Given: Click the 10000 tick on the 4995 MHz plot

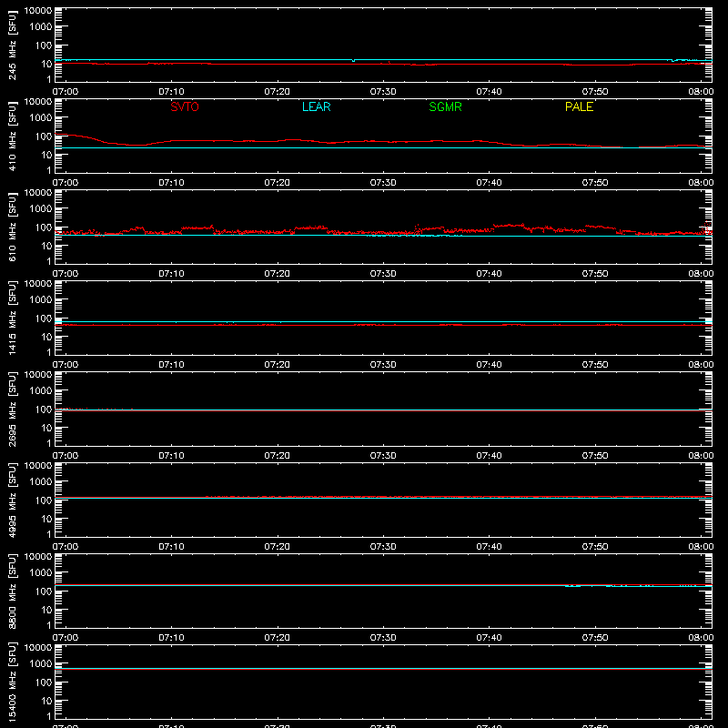Looking at the screenshot, I should point(38,466).
